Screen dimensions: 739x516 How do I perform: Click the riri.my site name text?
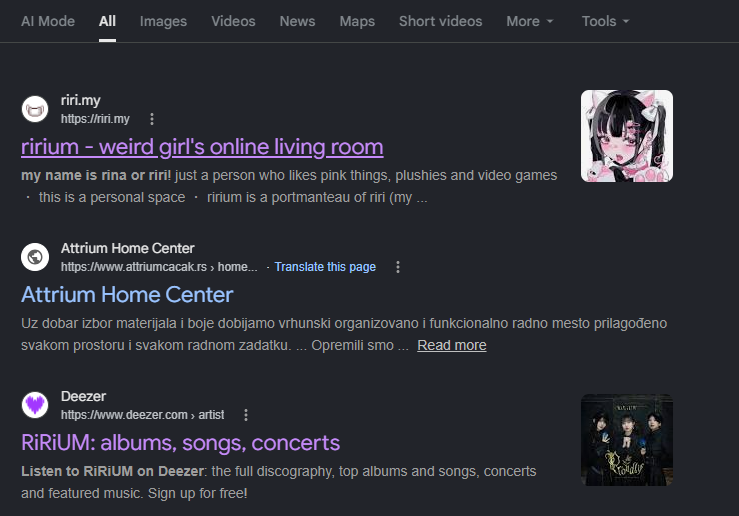point(81,100)
